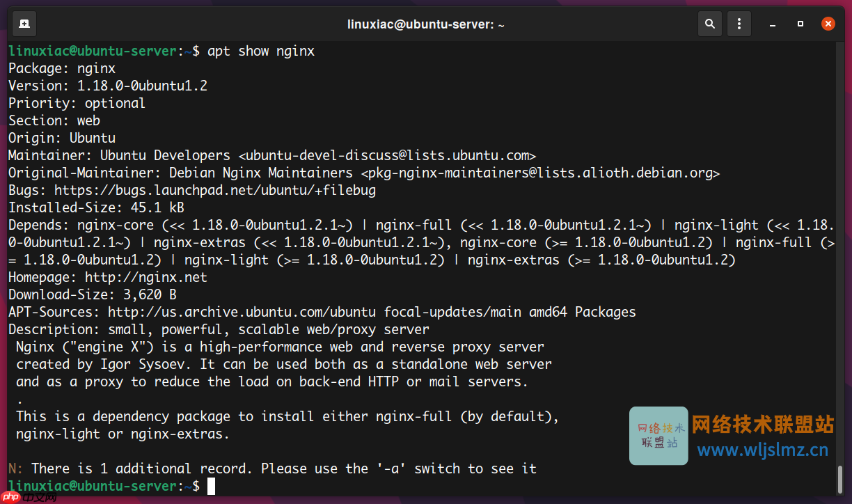The image size is (852, 504).
Task: Click the 'Section: web' line
Action: click(54, 120)
